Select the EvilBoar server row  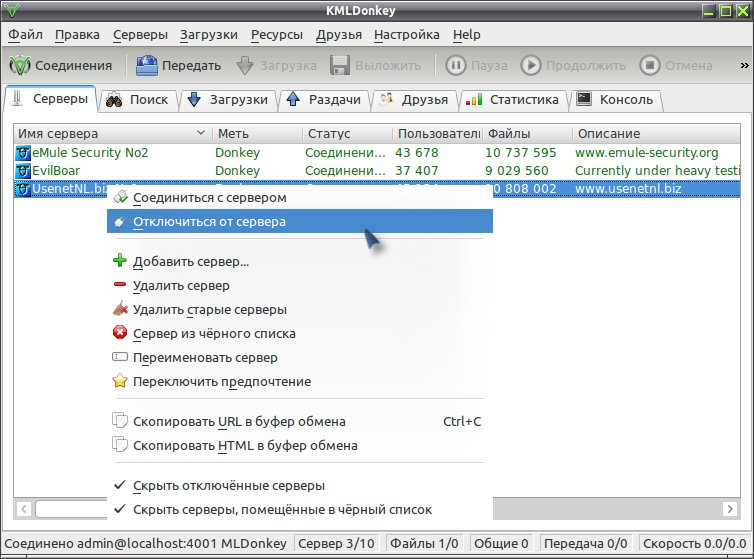[377, 171]
